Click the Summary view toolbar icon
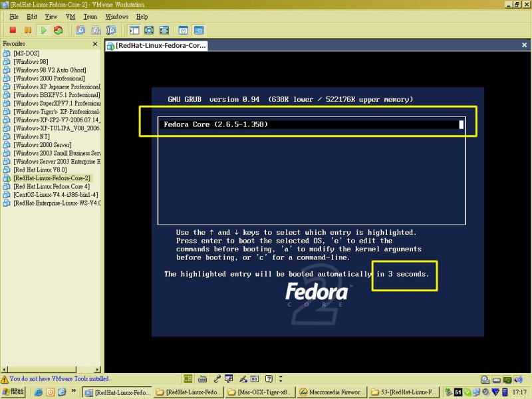Viewport: 532px width, 399px height. [184, 30]
